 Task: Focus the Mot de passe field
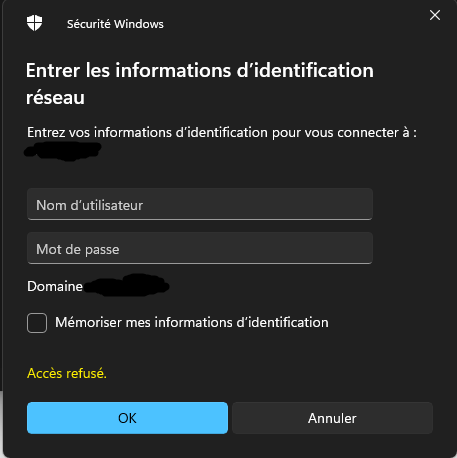(x=200, y=248)
